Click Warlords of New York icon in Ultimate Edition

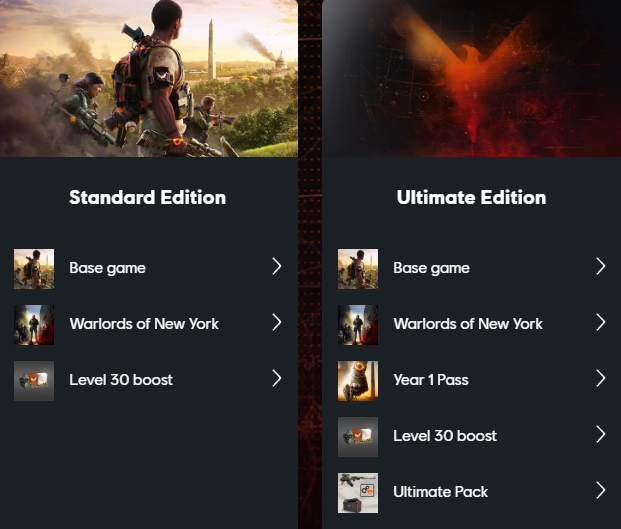point(358,325)
